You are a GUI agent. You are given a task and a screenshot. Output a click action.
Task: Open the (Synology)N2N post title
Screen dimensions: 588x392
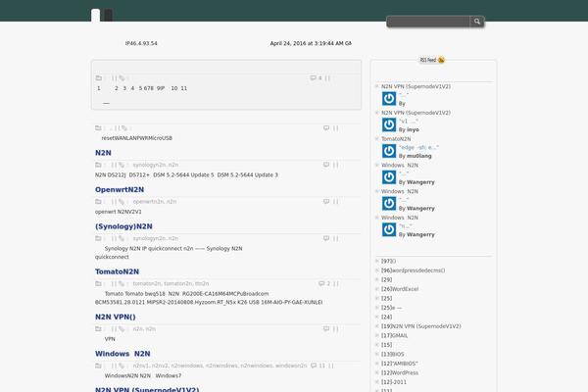click(x=123, y=226)
